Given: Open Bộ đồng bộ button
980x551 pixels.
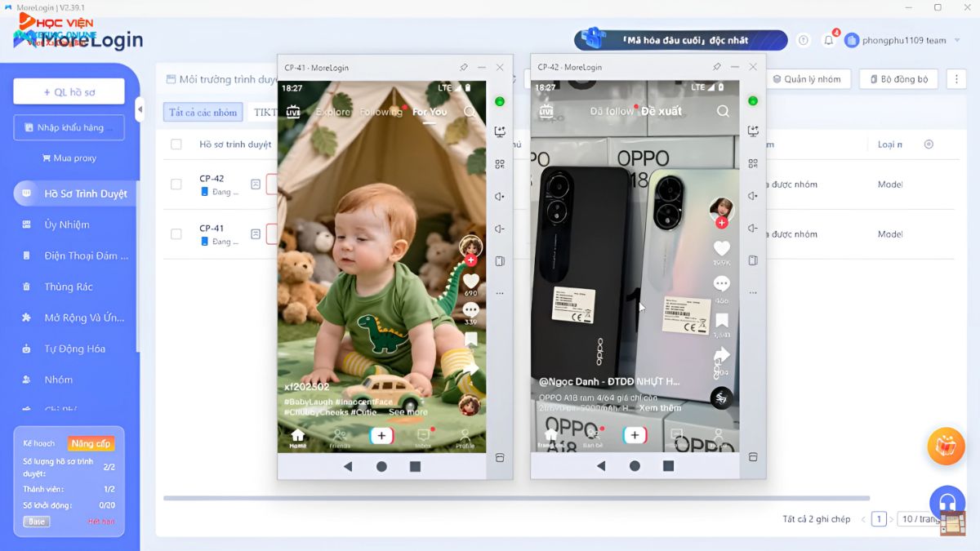Looking at the screenshot, I should (x=898, y=79).
